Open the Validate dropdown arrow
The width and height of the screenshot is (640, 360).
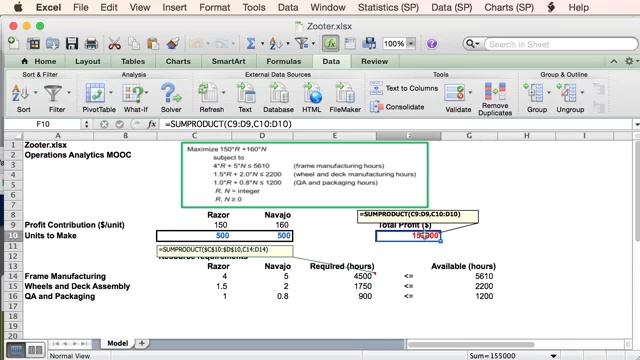(470, 93)
